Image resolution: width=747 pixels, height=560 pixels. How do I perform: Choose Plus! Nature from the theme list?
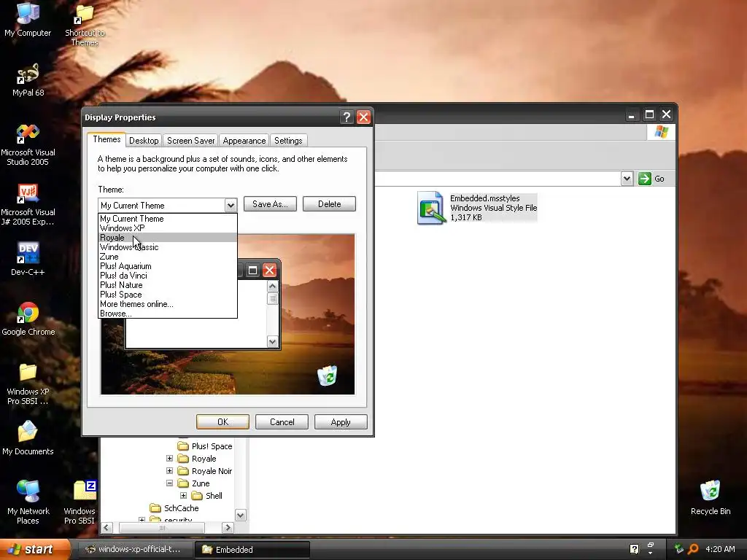click(x=168, y=285)
